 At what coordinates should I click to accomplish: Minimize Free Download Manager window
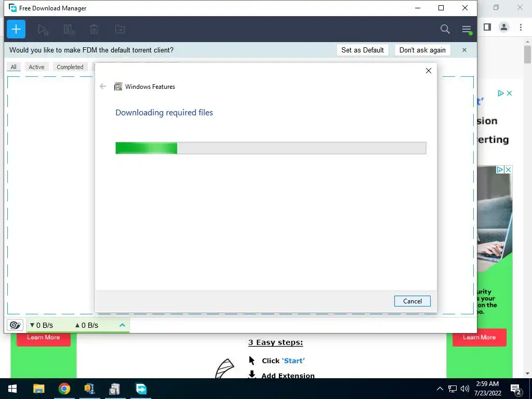[418, 8]
